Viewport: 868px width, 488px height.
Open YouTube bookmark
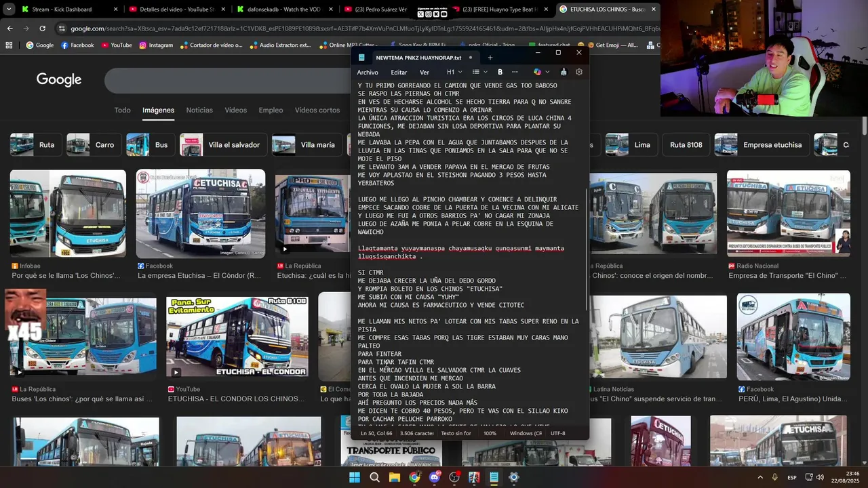pos(115,45)
